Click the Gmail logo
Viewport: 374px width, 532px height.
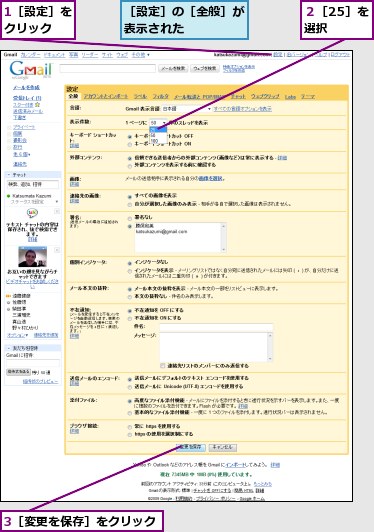31,70
